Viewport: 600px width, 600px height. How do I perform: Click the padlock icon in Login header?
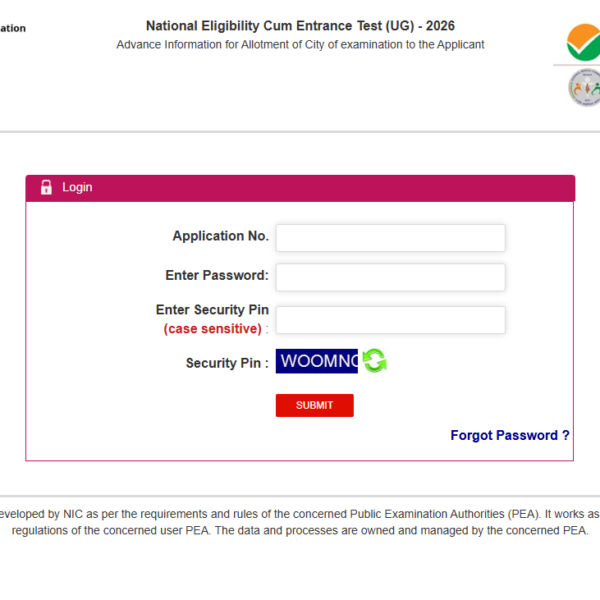point(46,188)
